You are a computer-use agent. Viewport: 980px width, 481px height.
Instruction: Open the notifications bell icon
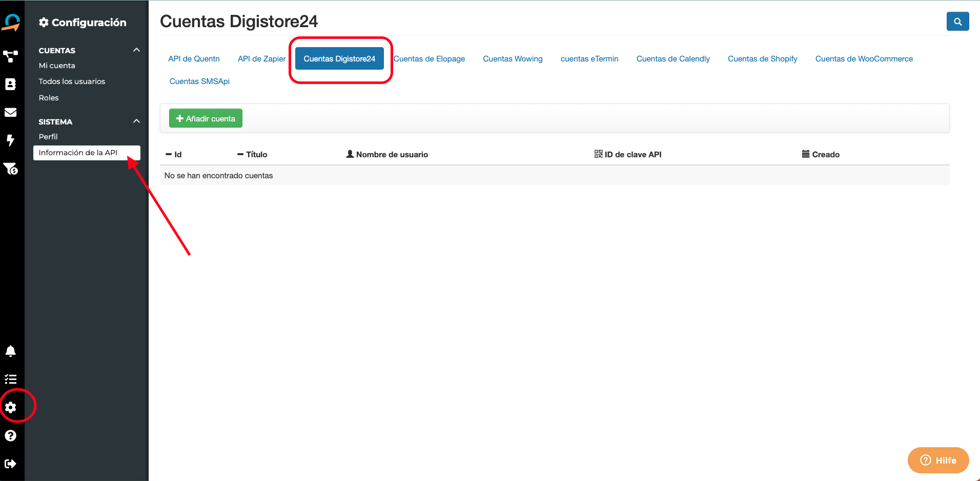point(11,351)
